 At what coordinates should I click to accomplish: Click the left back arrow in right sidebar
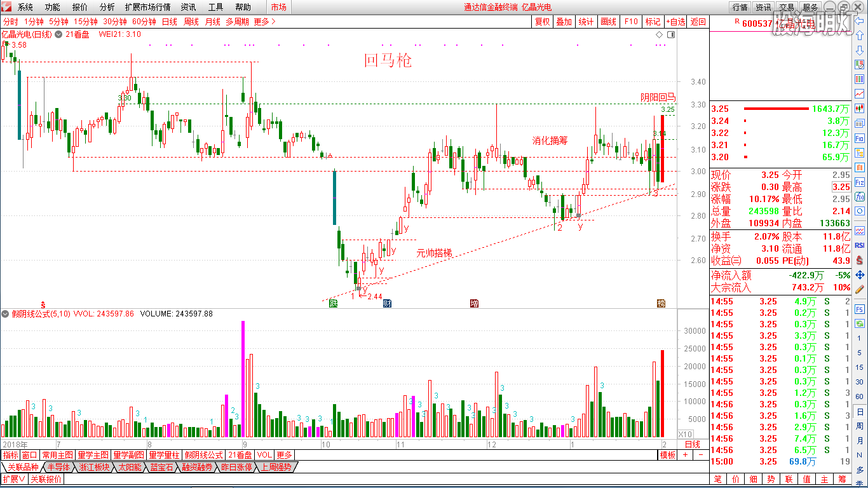860,21
